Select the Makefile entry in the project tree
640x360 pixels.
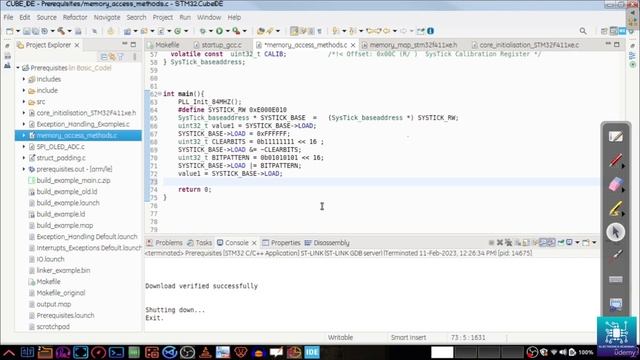[48, 282]
